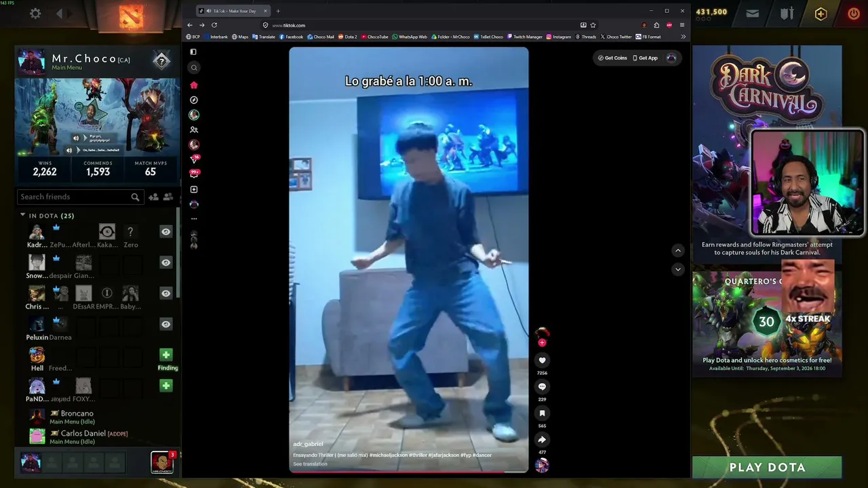The width and height of the screenshot is (868, 488).
Task: Show more bookmarks with the chevron
Action: (x=683, y=37)
